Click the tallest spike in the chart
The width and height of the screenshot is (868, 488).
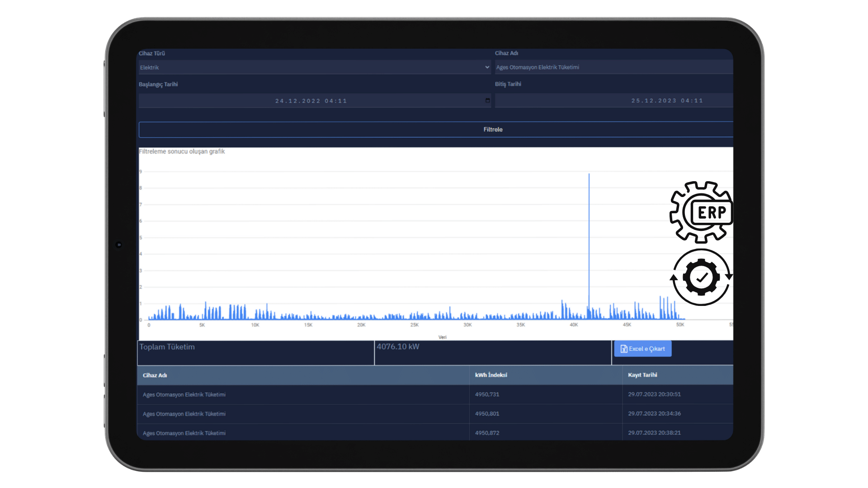tap(589, 226)
